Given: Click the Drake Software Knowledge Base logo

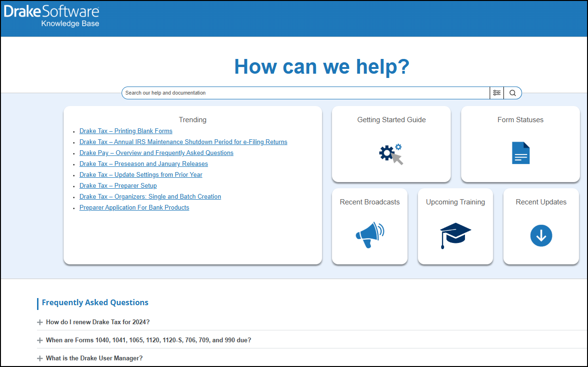Looking at the screenshot, I should (52, 16).
